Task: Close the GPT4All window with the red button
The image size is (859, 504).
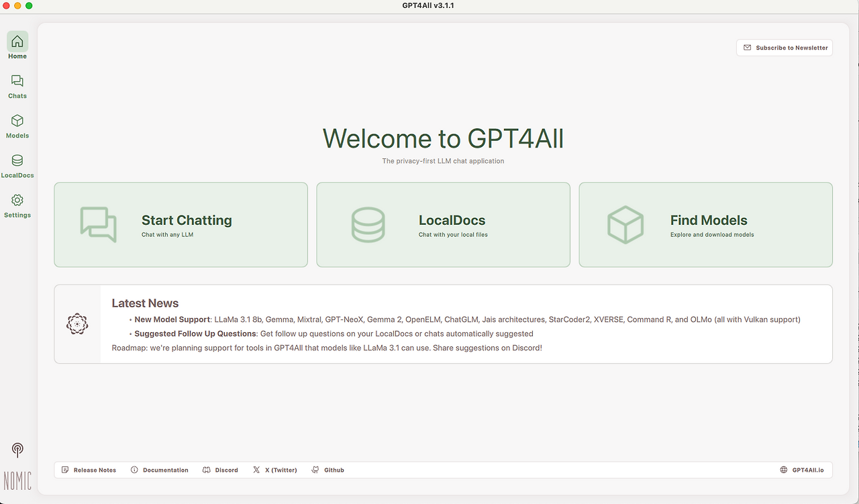Action: point(6,5)
